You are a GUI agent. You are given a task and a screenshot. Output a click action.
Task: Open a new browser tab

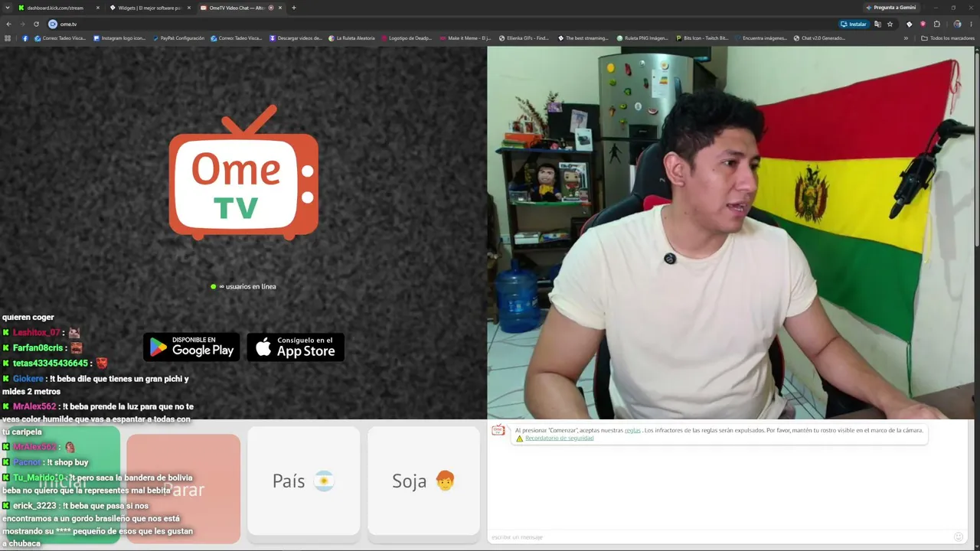(294, 8)
